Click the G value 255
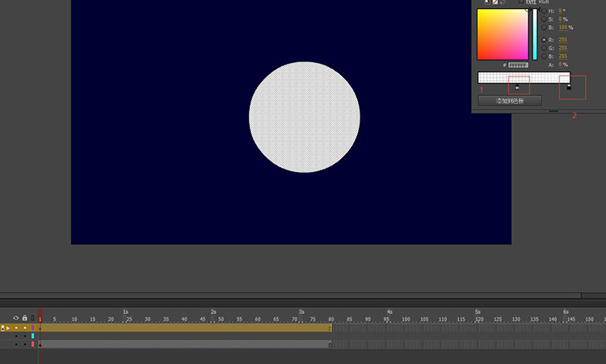This screenshot has height=364, width=606. [x=562, y=48]
